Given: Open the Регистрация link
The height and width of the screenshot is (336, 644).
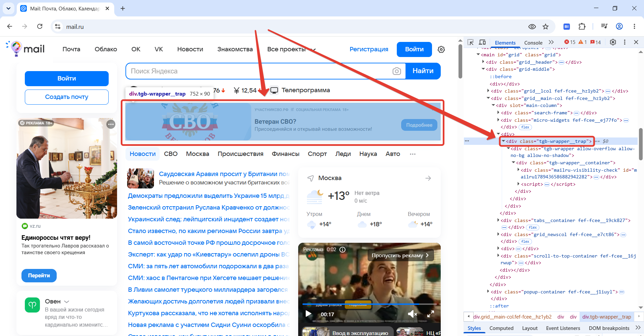Looking at the screenshot, I should point(369,49).
